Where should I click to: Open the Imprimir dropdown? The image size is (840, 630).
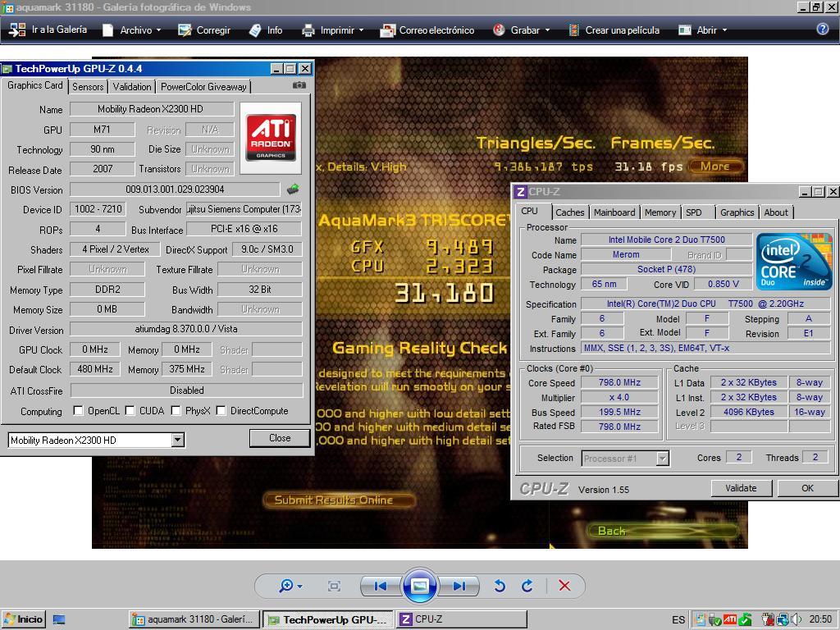333,30
